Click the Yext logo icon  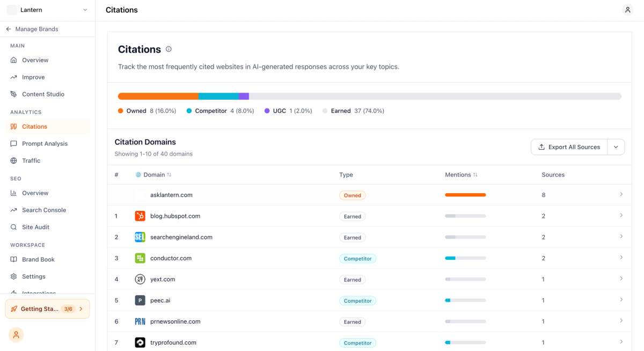click(x=140, y=279)
